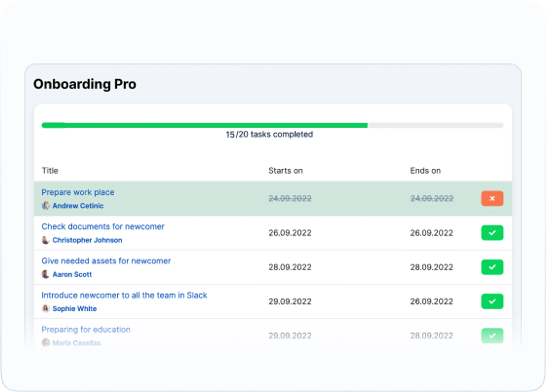View Maria Casellas' profile name link
The image size is (546, 392).
click(76, 343)
